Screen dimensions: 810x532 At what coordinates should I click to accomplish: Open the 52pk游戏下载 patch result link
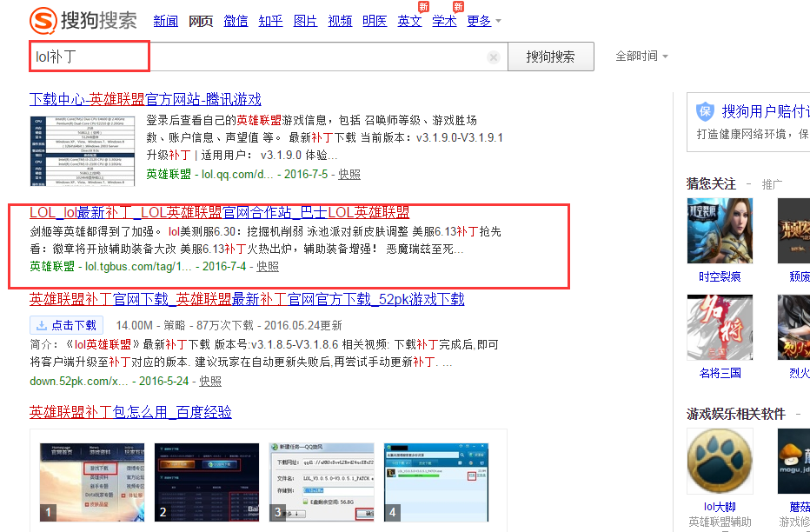click(x=247, y=299)
